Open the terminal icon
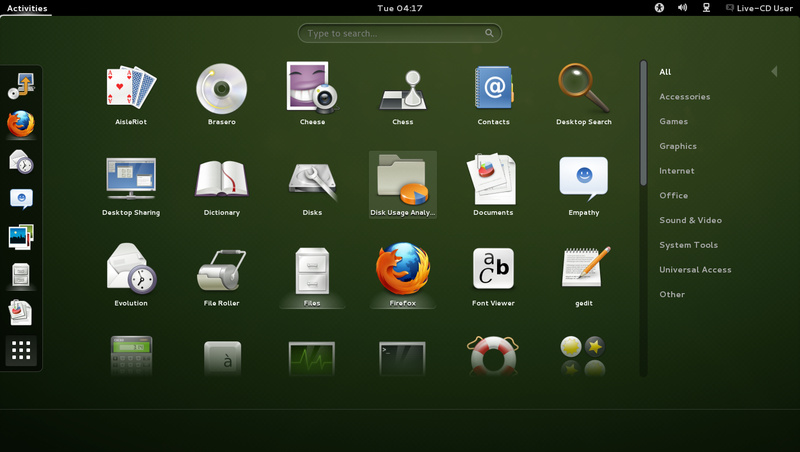The image size is (800, 452). pyautogui.click(x=402, y=359)
